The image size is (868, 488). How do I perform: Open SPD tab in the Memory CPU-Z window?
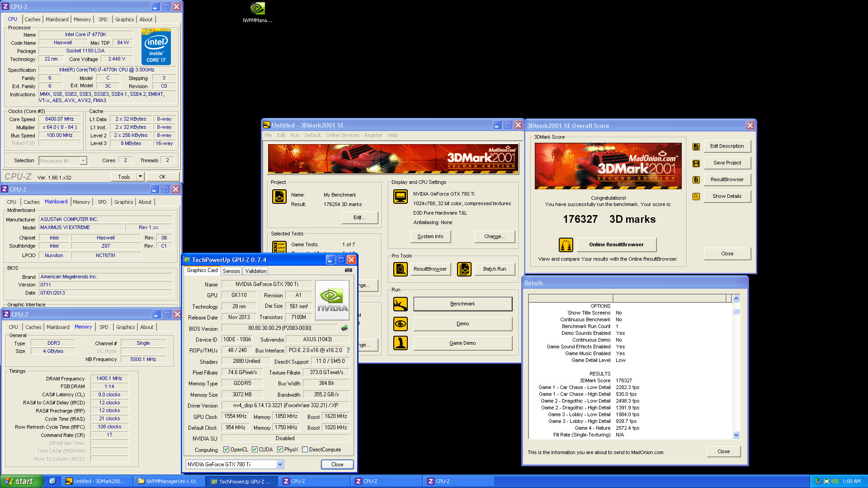pyautogui.click(x=104, y=327)
